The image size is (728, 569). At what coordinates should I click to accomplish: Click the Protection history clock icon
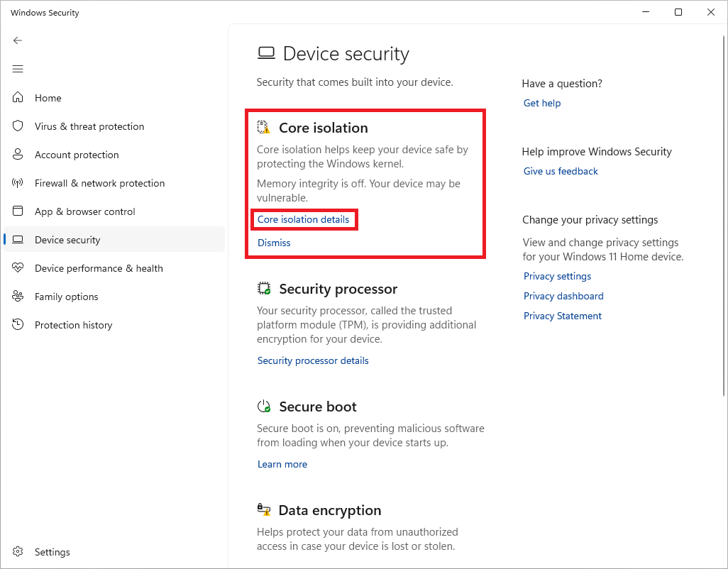(x=18, y=325)
